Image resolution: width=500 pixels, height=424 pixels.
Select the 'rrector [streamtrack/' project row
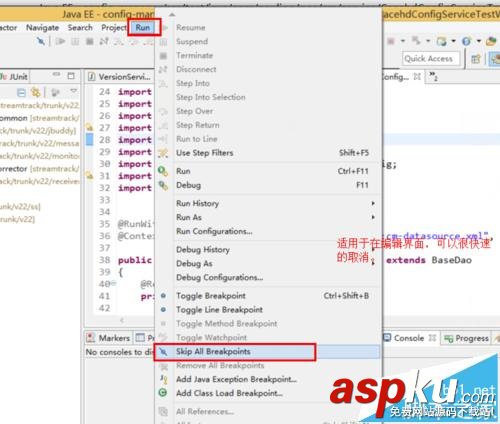click(x=39, y=169)
